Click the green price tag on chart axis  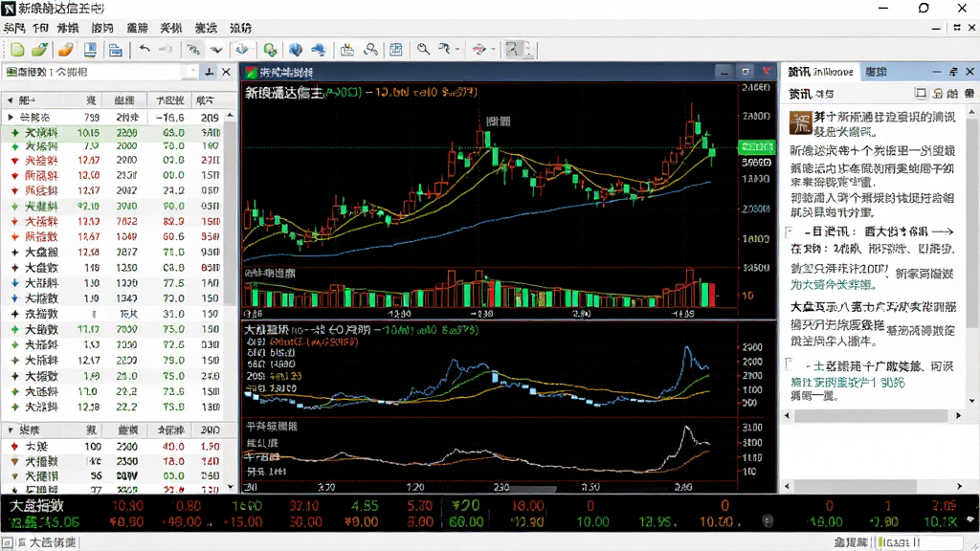756,147
